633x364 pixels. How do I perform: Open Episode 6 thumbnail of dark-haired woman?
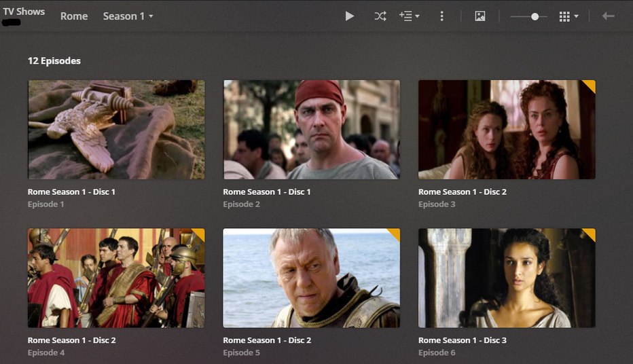click(x=507, y=278)
